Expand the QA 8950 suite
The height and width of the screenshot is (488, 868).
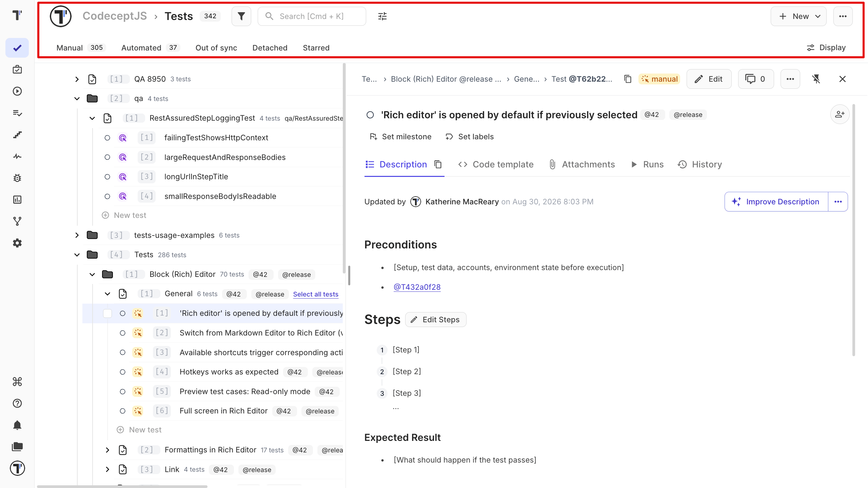tap(77, 79)
